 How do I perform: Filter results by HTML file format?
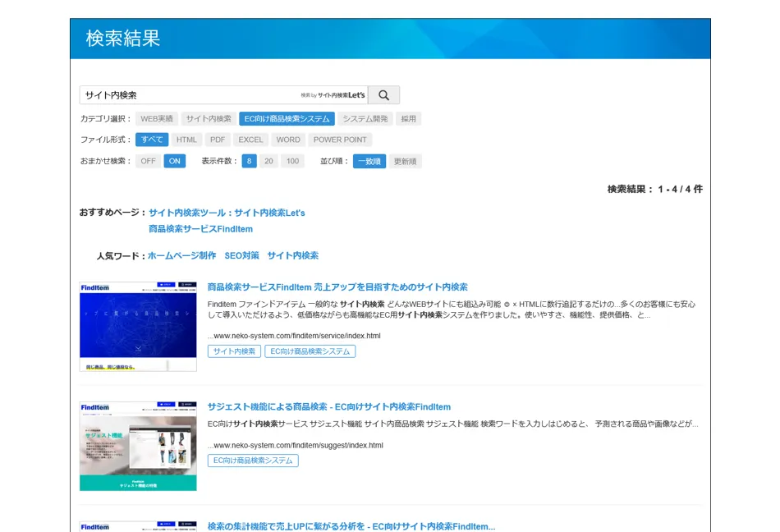pyautogui.click(x=186, y=140)
